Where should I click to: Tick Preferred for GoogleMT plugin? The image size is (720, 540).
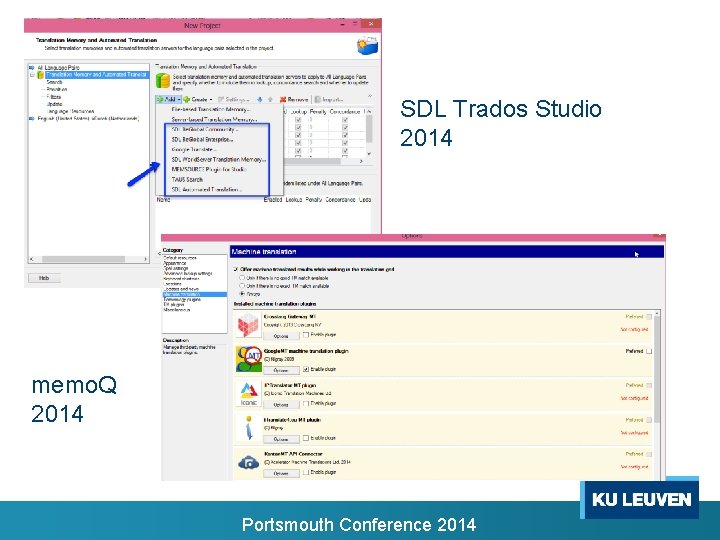pos(649,351)
